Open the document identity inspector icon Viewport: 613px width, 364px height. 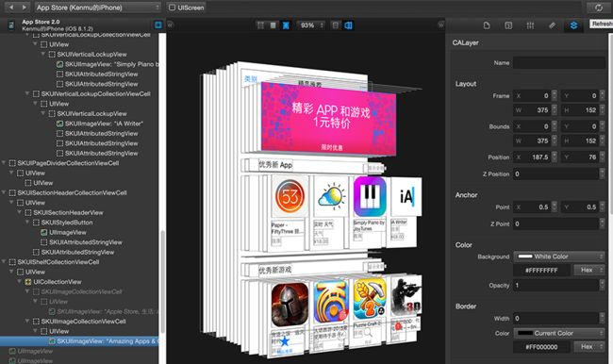tap(487, 25)
